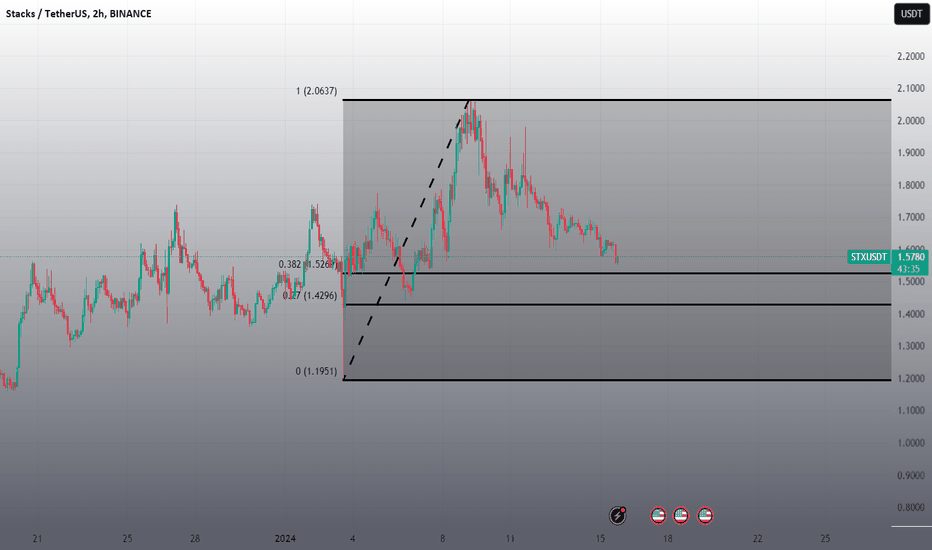Click the 1.1000 price axis label
932x550 pixels.
click(x=911, y=410)
